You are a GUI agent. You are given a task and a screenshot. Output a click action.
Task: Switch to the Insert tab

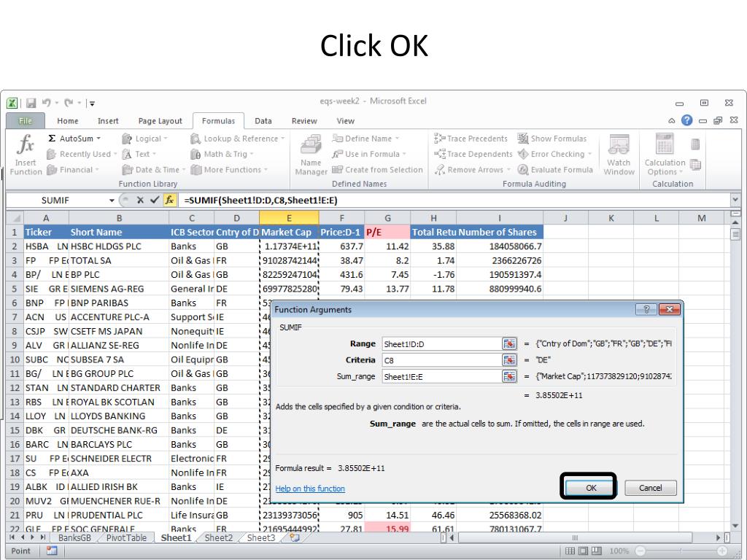[x=108, y=121]
